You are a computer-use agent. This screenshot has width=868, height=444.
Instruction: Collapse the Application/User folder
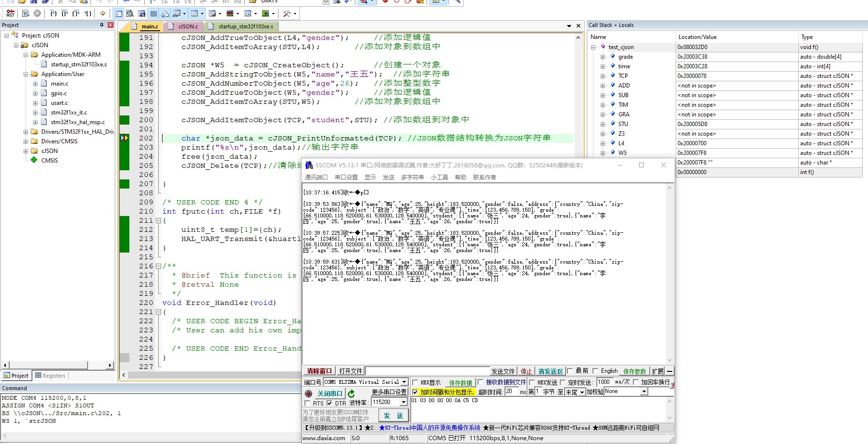pos(26,74)
